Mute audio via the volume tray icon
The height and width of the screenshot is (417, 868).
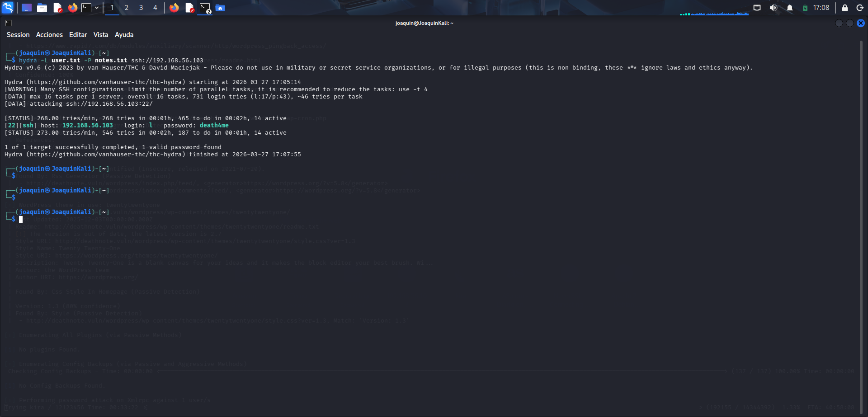coord(773,8)
